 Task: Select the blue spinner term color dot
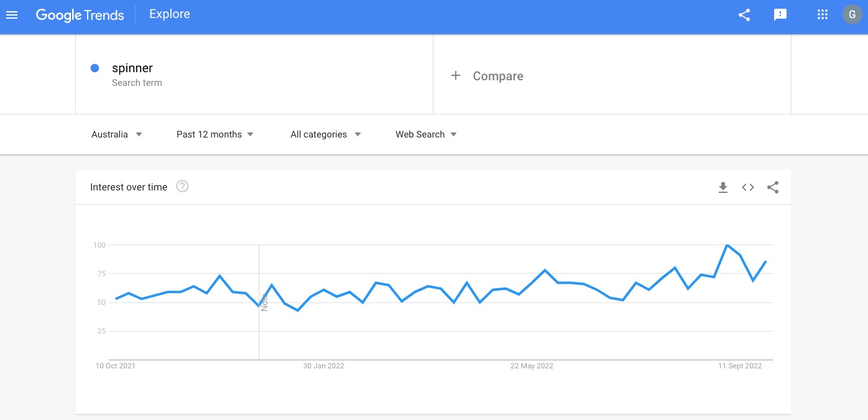point(94,68)
